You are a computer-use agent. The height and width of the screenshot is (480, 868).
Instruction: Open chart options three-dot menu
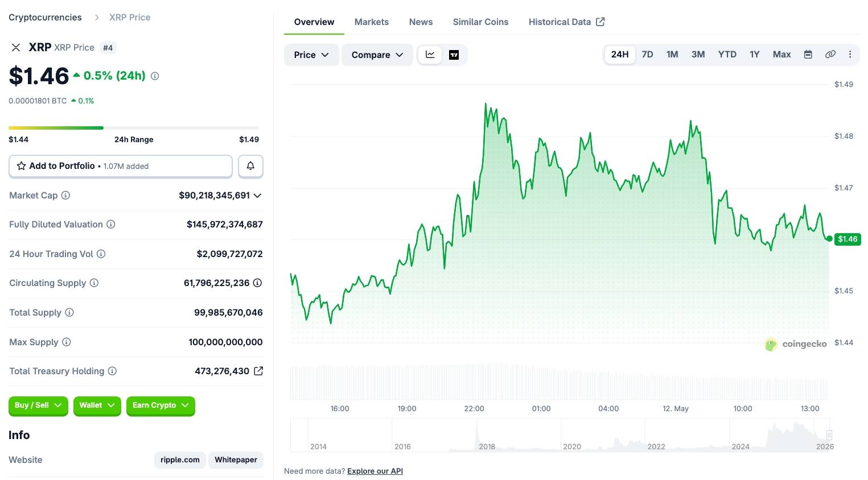click(850, 55)
